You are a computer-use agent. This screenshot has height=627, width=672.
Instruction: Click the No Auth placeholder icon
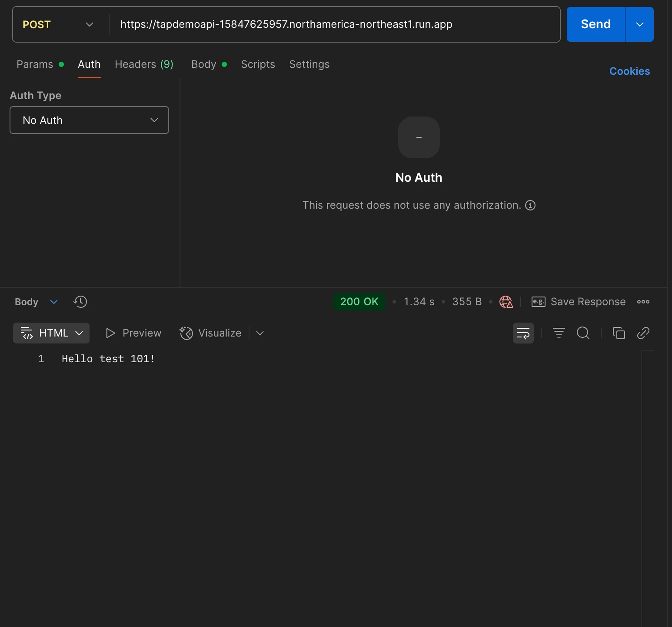click(419, 137)
